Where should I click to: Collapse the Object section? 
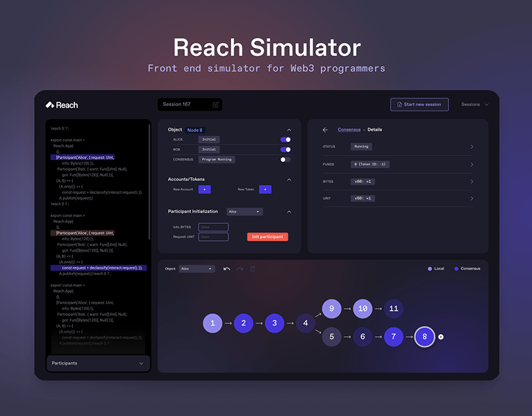pyautogui.click(x=289, y=130)
